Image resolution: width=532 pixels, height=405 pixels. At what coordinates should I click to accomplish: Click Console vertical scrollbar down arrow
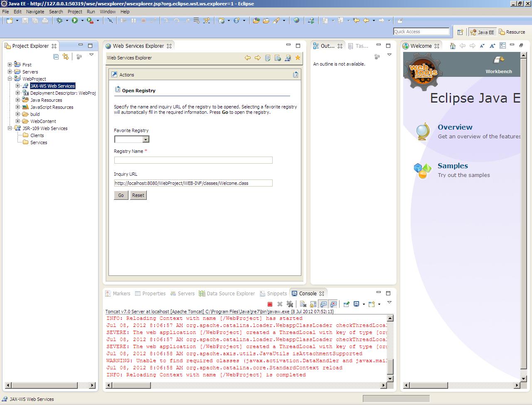(390, 378)
